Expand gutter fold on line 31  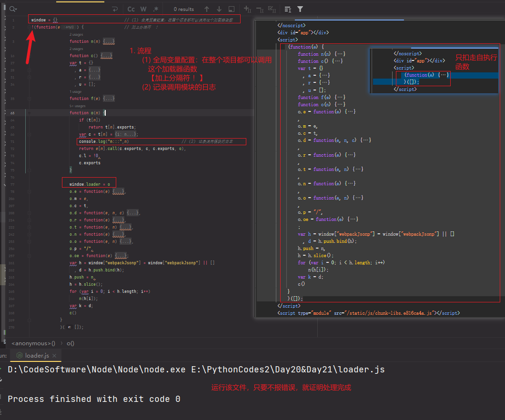coord(29,77)
